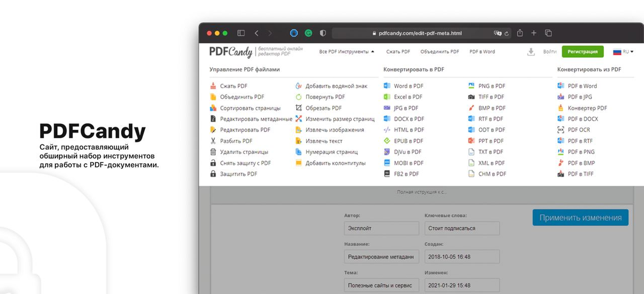This screenshot has width=644, height=294.
Task: Open a new Safari tab with plus icon
Action: (534, 33)
